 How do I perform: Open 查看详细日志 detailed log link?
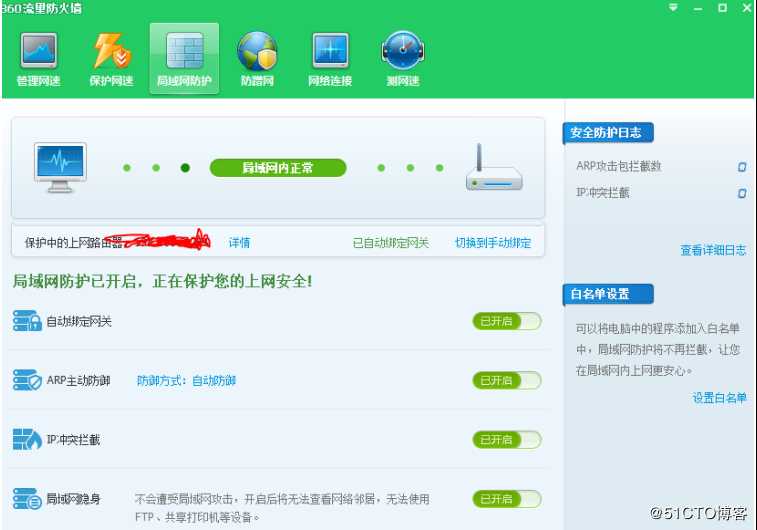[x=713, y=250]
